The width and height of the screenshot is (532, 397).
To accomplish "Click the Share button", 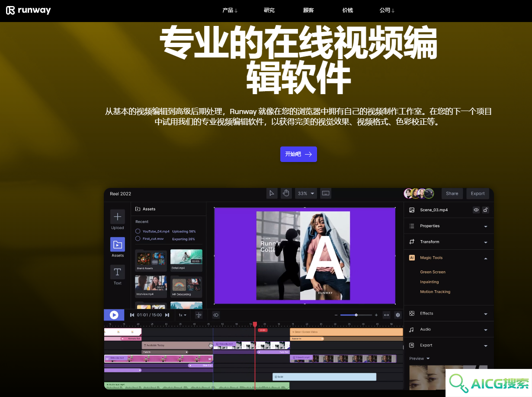I will tap(452, 194).
